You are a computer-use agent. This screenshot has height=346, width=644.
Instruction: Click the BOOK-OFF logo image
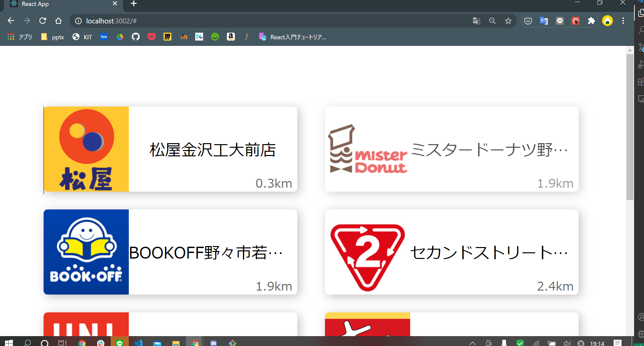[86, 252]
